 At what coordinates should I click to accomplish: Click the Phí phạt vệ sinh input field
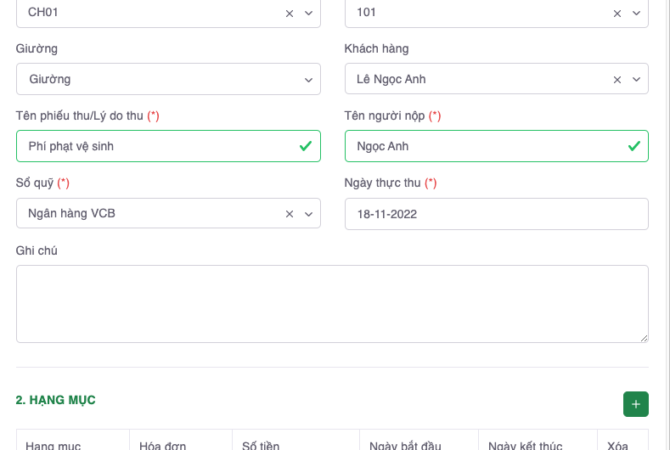click(155, 146)
